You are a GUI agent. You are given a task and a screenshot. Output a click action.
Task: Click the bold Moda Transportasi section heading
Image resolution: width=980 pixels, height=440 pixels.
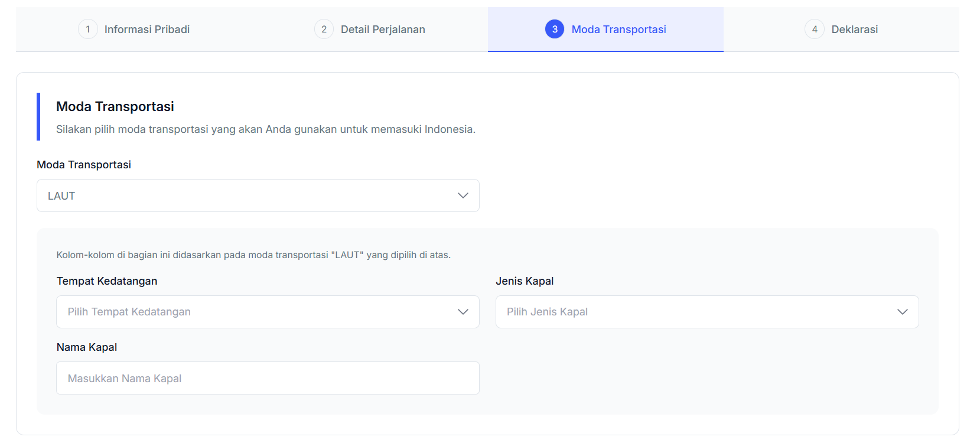(x=115, y=106)
